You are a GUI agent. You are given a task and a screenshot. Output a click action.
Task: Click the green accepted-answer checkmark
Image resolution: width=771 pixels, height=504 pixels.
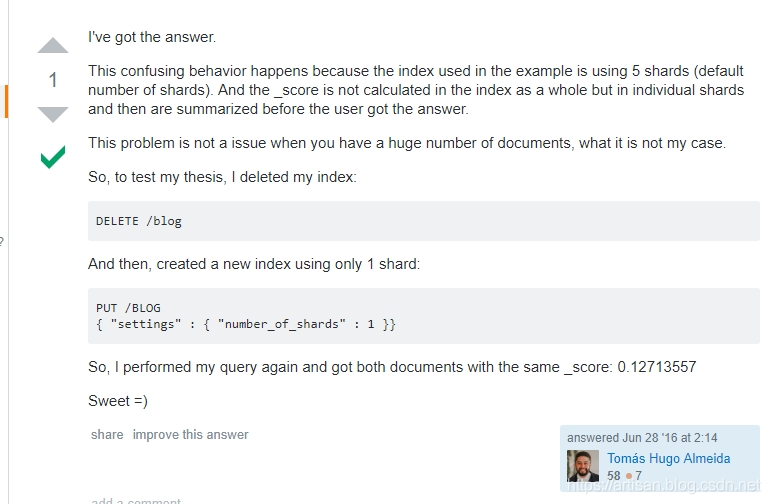click(53, 157)
